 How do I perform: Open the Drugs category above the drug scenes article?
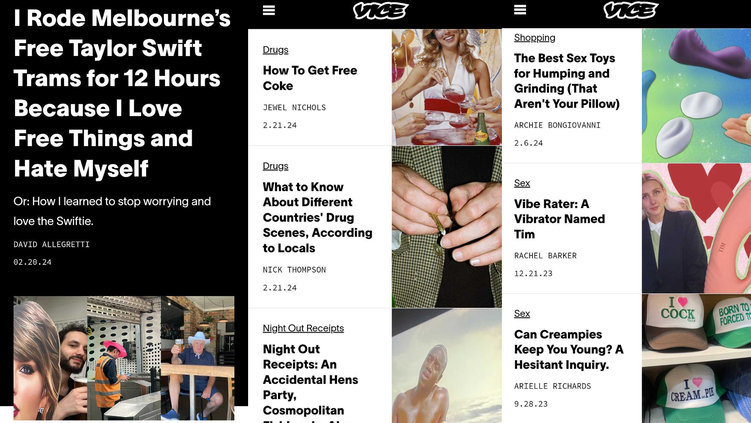(x=275, y=166)
